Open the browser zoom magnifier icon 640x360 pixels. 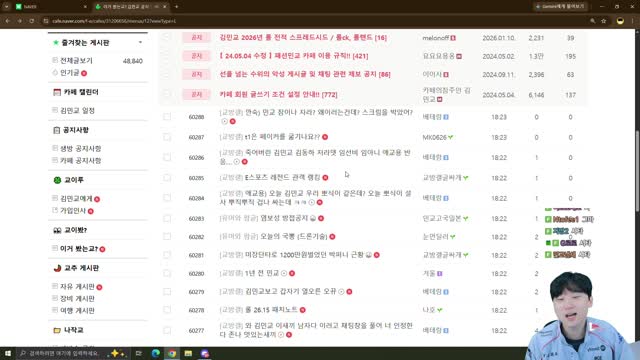point(593,21)
